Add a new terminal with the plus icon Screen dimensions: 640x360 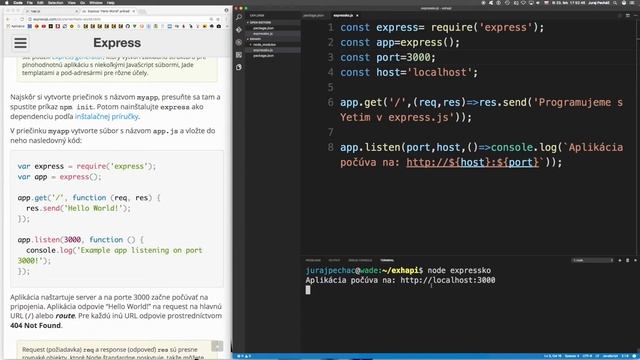(620, 260)
